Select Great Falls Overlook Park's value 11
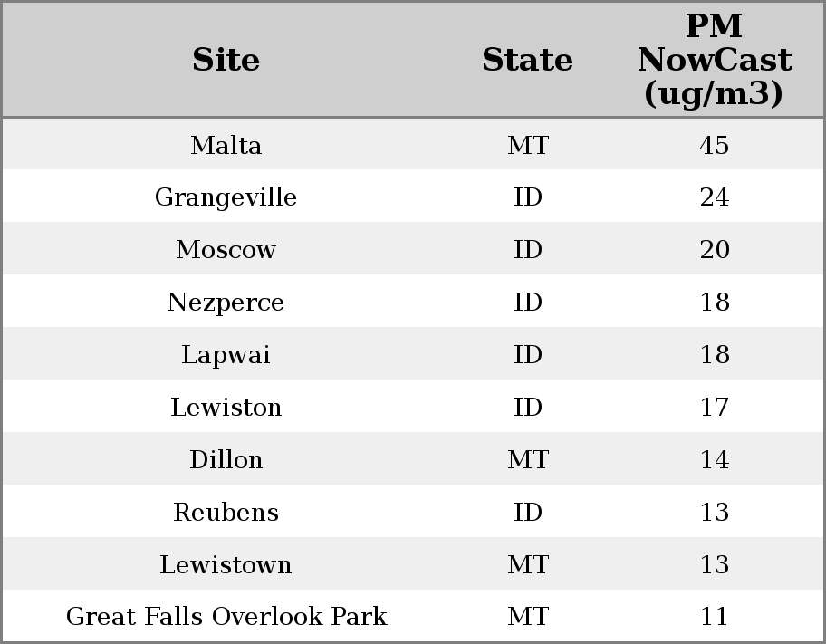Image resolution: width=826 pixels, height=644 pixels. (x=714, y=617)
